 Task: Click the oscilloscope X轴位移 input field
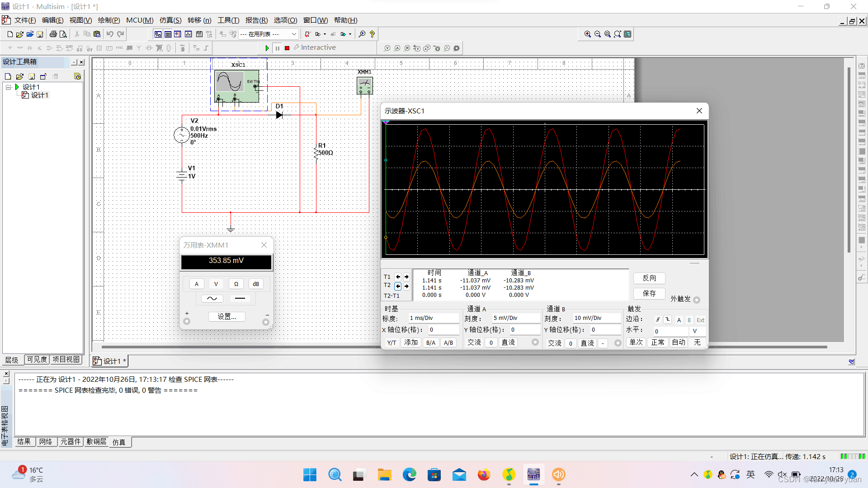(443, 329)
